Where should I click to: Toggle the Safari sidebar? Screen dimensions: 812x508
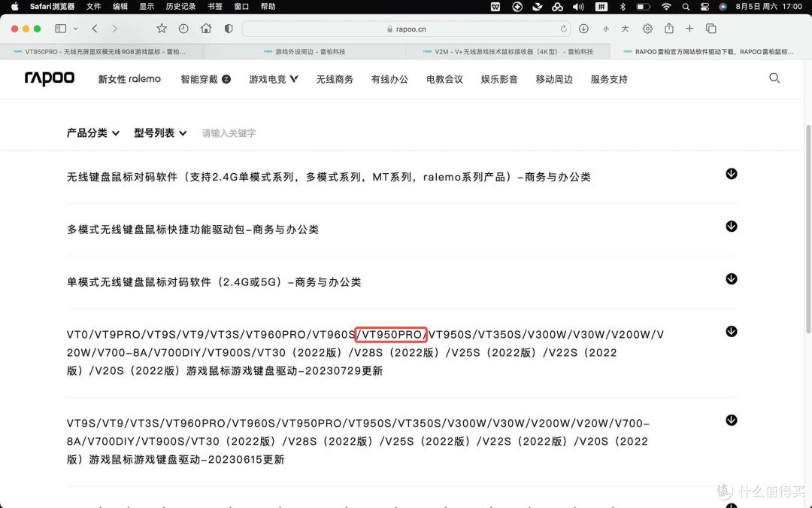coord(61,29)
